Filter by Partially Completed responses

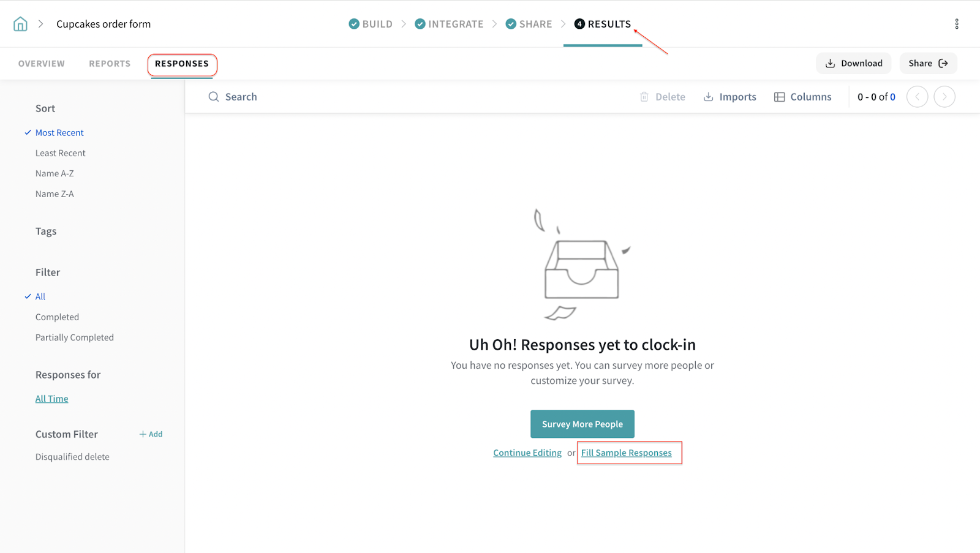(x=74, y=337)
